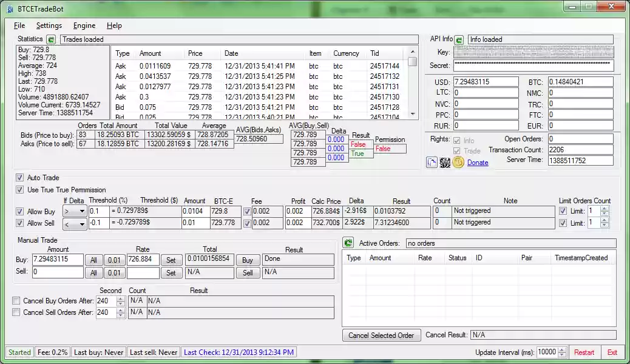Viewport: 630px width, 364px height.
Task: Enable Cancel Sell Orders After checkbox
Action: 16,312
